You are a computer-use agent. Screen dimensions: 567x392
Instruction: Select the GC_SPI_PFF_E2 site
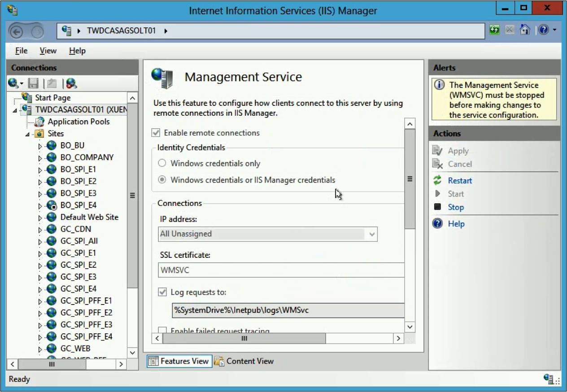coord(86,313)
